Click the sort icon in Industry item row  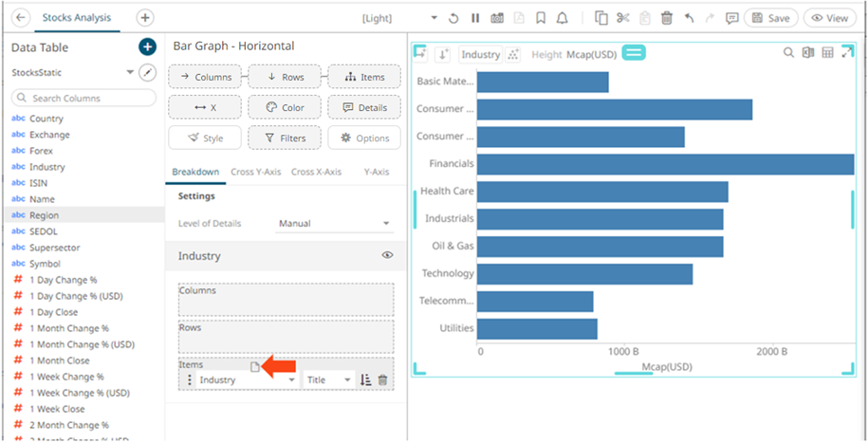click(366, 379)
